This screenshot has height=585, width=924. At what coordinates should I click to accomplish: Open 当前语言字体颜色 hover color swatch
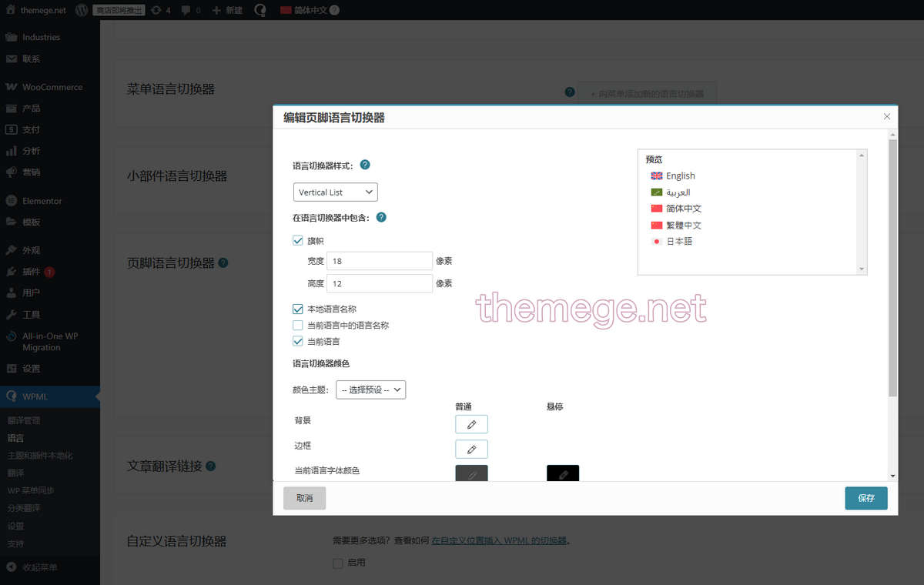563,473
